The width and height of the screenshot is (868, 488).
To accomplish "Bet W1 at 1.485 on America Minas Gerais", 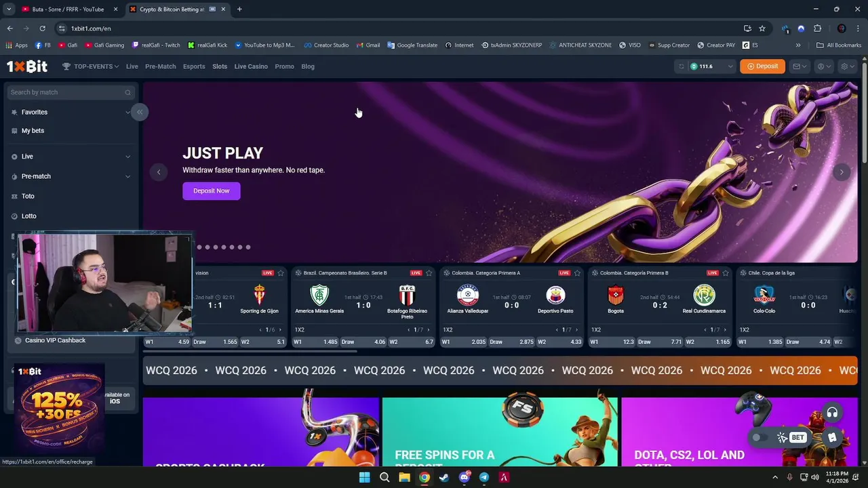I will click(315, 342).
